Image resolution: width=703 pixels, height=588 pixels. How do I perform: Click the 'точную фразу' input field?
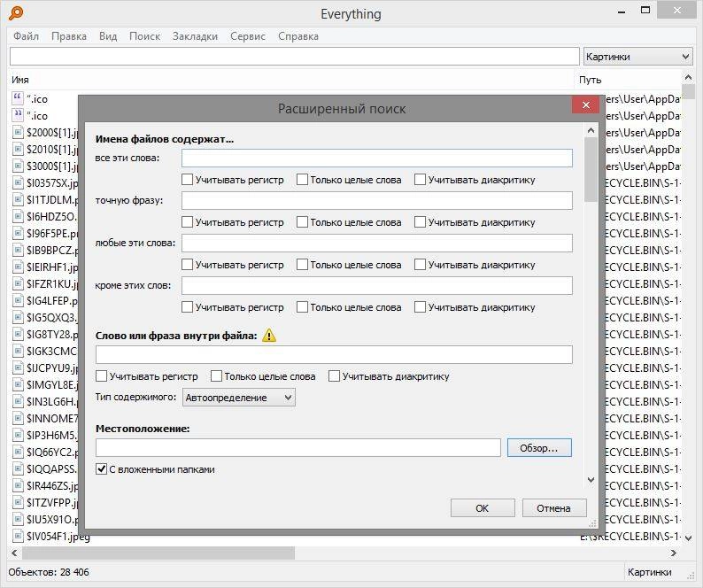click(x=377, y=200)
